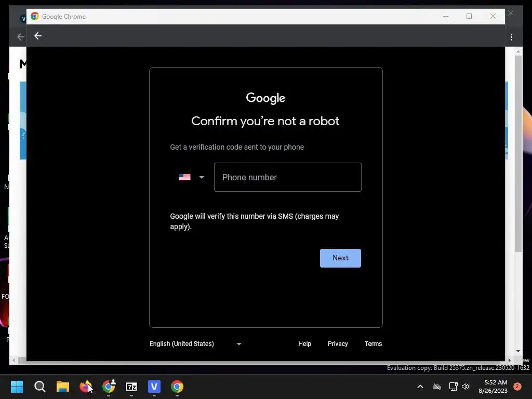Open the blue V app on taskbar
The width and height of the screenshot is (532, 399).
point(154,387)
